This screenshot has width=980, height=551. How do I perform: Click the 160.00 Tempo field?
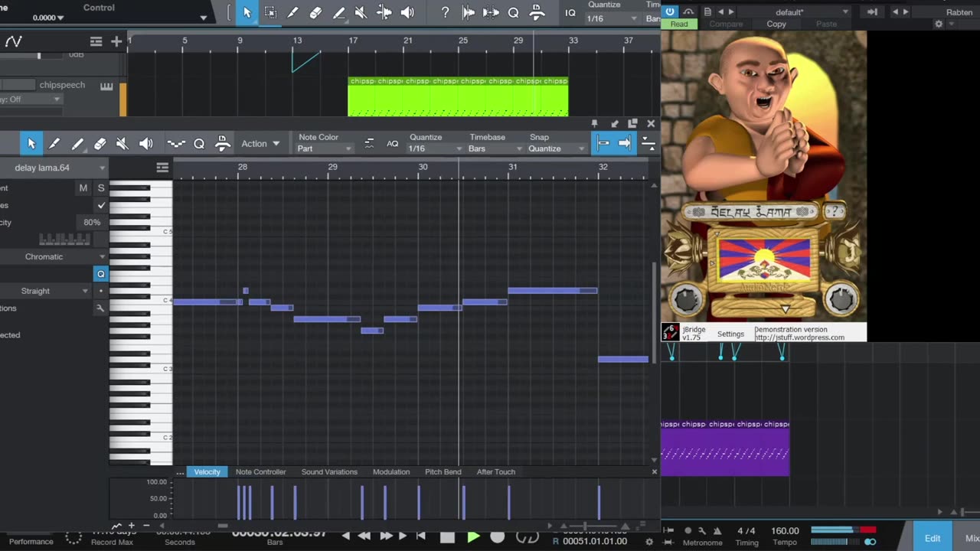coord(785,530)
